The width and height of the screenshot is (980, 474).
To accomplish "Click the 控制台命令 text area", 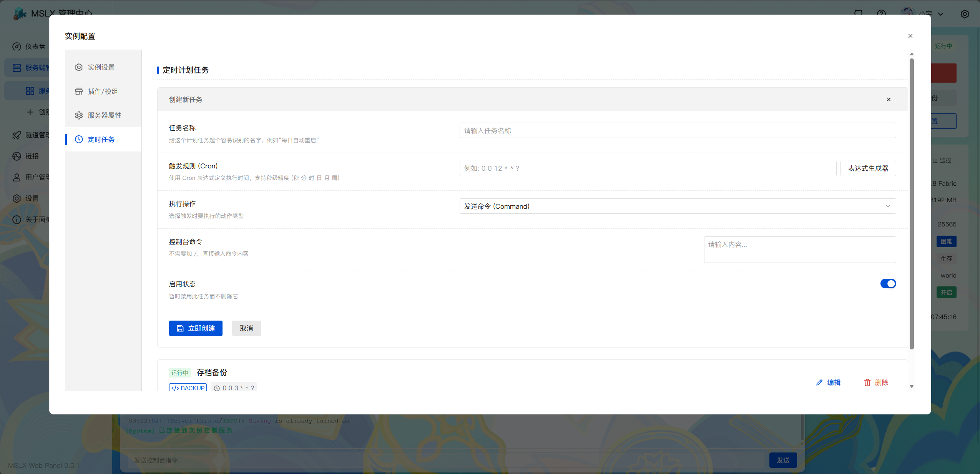I will tap(799, 249).
